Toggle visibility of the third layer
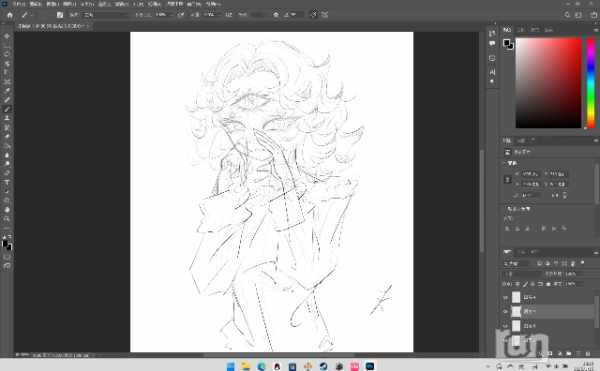The width and height of the screenshot is (600, 371). [505, 325]
